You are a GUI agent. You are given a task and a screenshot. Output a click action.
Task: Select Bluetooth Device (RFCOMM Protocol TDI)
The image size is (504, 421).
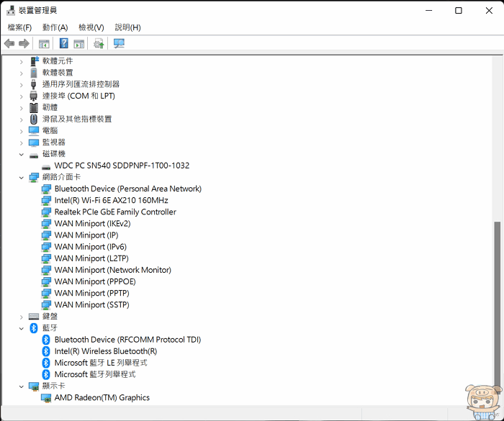click(x=127, y=340)
